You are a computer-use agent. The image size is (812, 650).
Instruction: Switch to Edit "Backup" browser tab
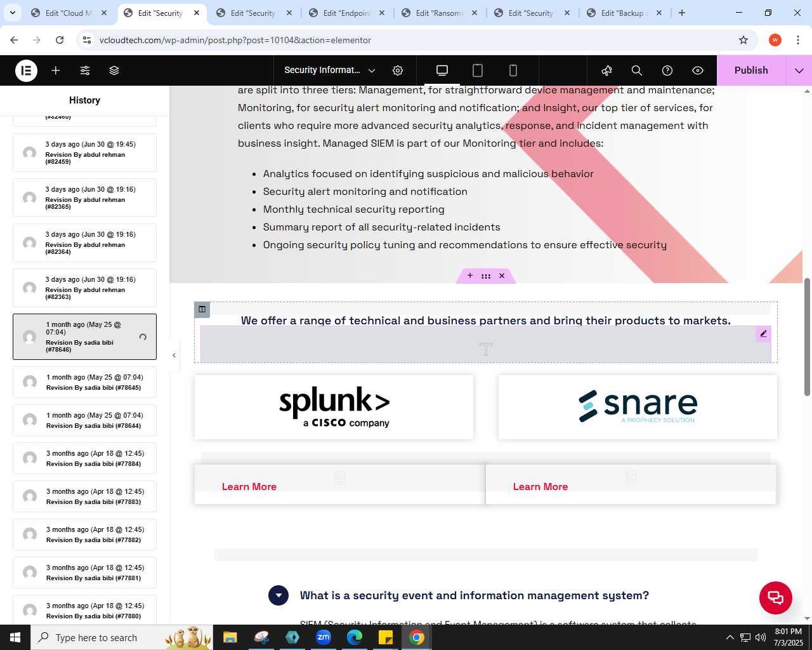624,13
